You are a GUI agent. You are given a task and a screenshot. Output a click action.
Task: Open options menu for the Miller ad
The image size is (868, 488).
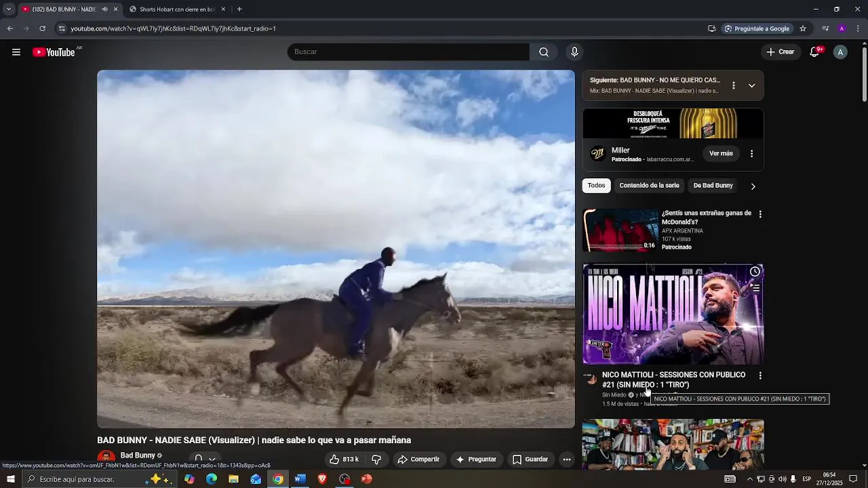click(751, 154)
